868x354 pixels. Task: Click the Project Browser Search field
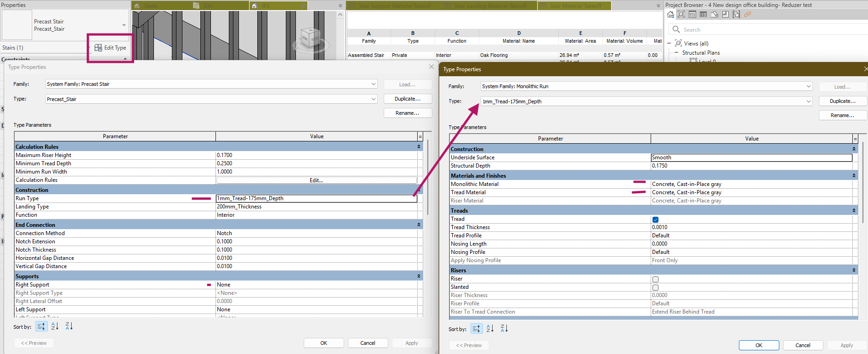767,29
